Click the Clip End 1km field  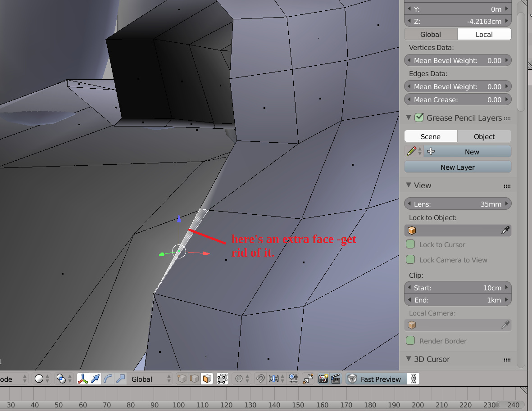(458, 300)
